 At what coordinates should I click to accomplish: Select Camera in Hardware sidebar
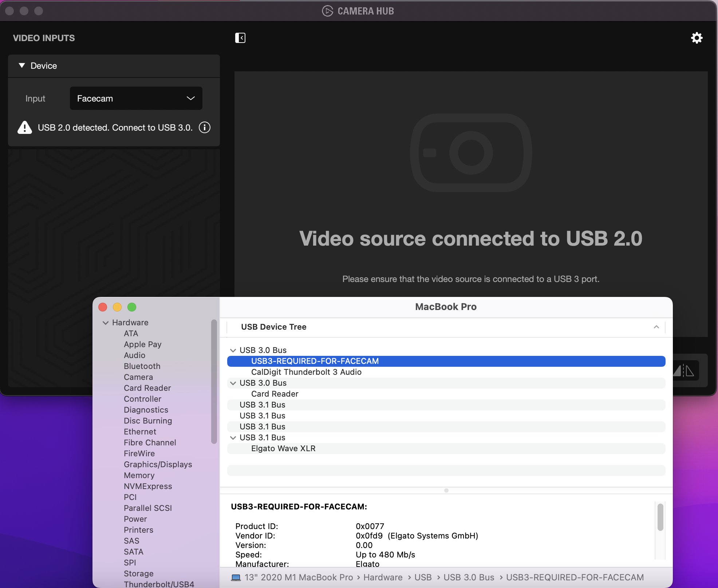[x=138, y=377]
